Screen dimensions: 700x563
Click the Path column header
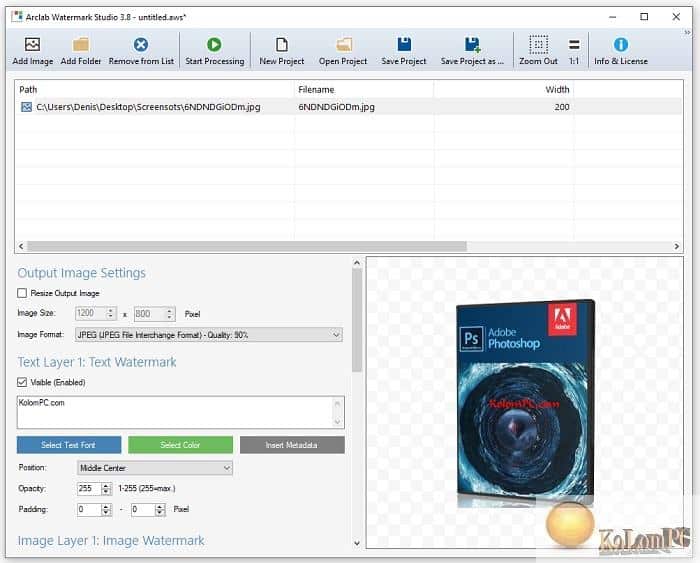[x=28, y=90]
